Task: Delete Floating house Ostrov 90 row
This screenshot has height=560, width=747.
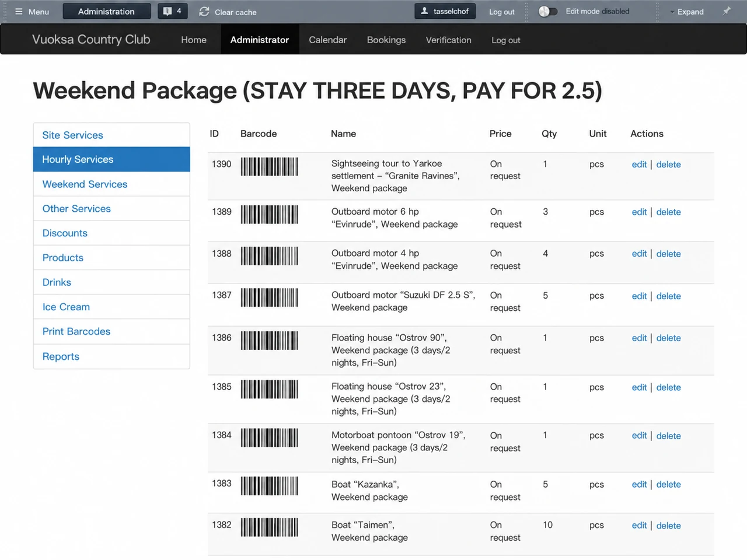Action: pos(668,338)
